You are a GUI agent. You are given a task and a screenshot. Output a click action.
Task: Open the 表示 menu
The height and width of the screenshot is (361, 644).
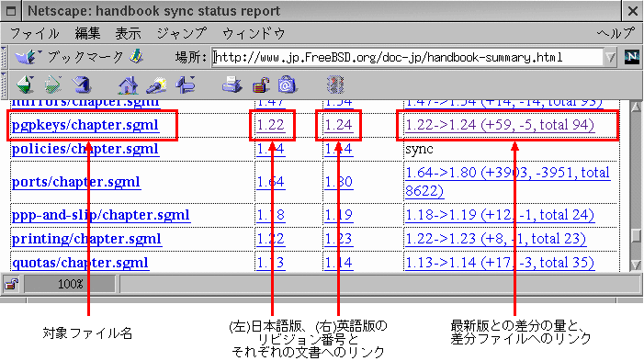coord(128,34)
